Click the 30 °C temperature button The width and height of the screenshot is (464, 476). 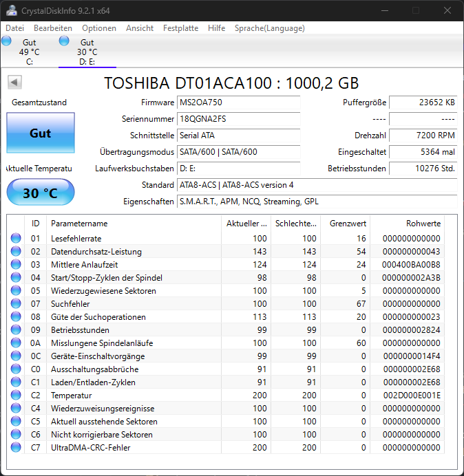click(41, 193)
